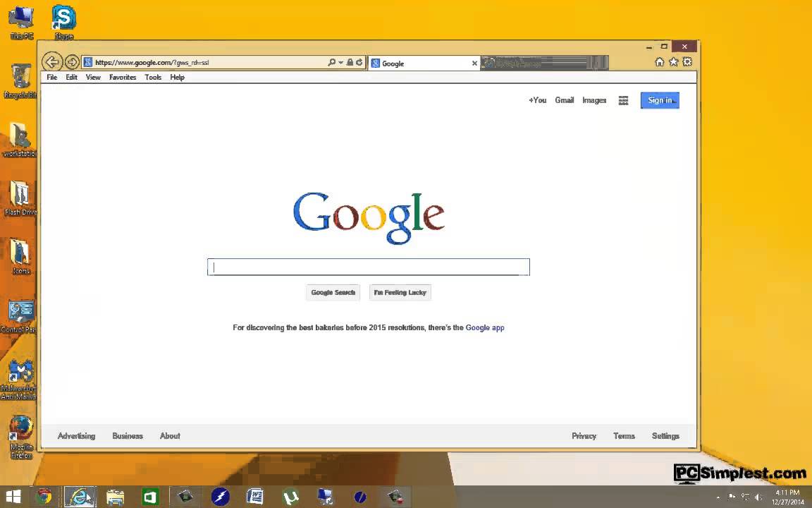This screenshot has width=812, height=508.
Task: Open the Settings footer link
Action: point(665,436)
